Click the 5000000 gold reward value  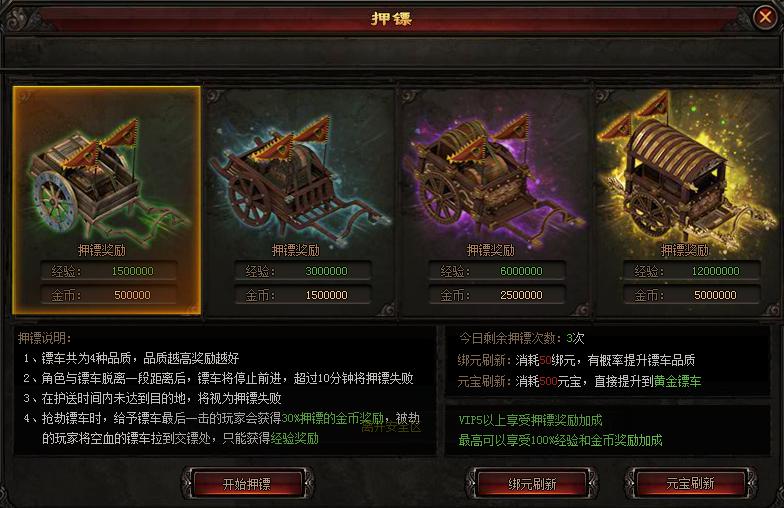[715, 295]
